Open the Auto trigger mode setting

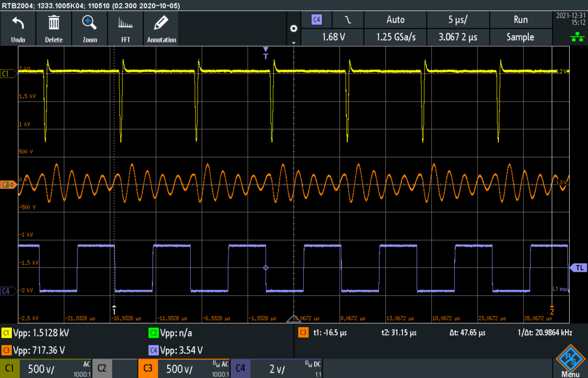click(395, 20)
